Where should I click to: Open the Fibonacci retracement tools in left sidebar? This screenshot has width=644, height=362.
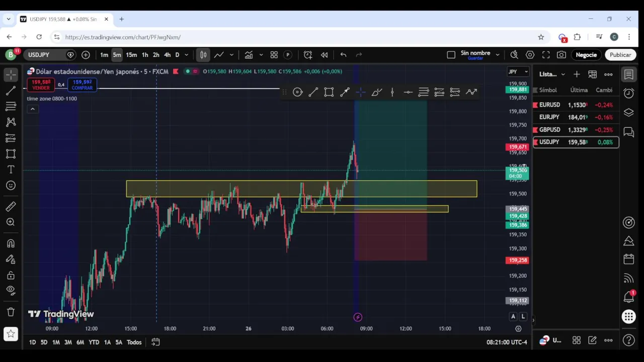click(11, 106)
